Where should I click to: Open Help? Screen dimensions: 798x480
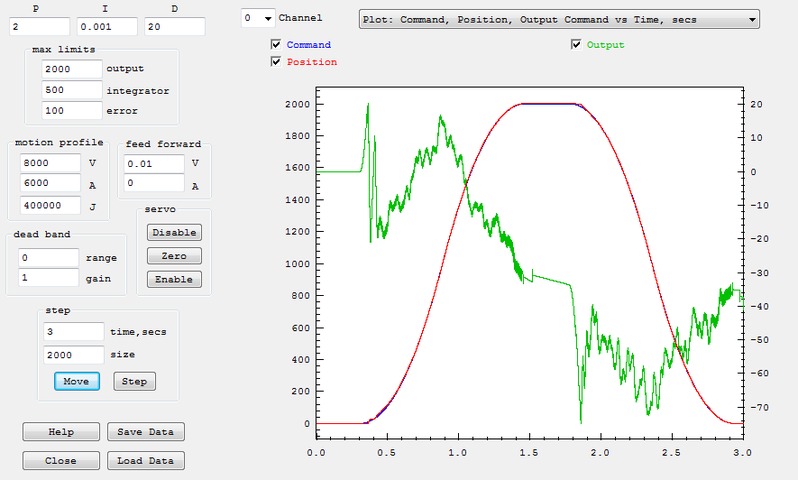61,432
